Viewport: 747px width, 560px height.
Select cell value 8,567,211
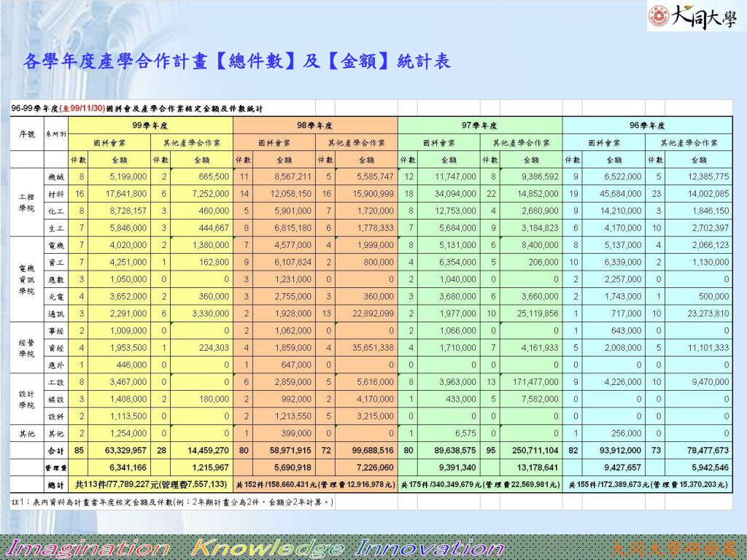coord(293,176)
